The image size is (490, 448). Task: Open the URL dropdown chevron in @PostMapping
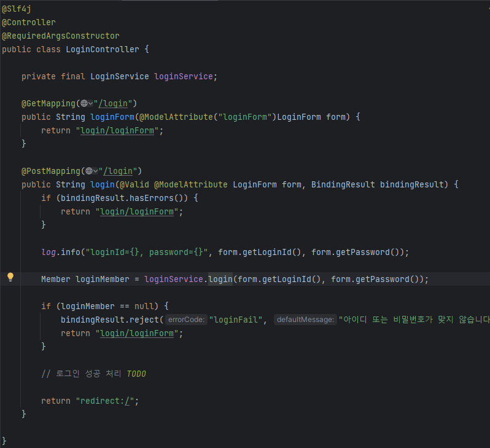pyautogui.click(x=96, y=171)
